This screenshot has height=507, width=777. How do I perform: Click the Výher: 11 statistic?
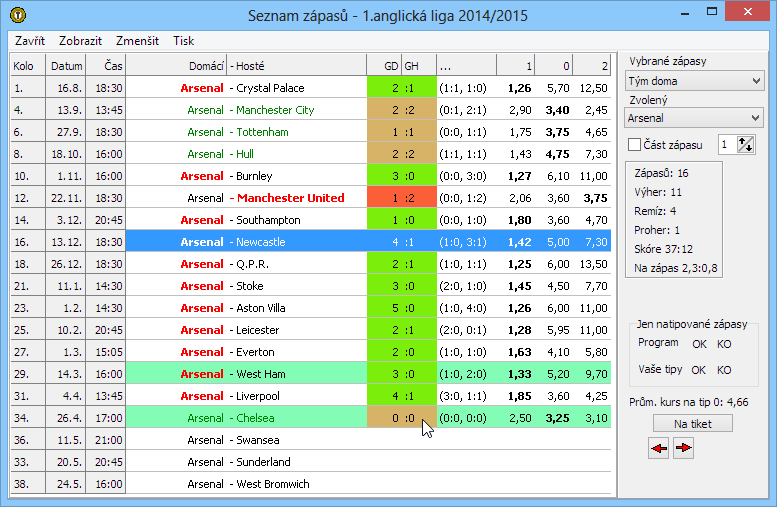tap(658, 192)
